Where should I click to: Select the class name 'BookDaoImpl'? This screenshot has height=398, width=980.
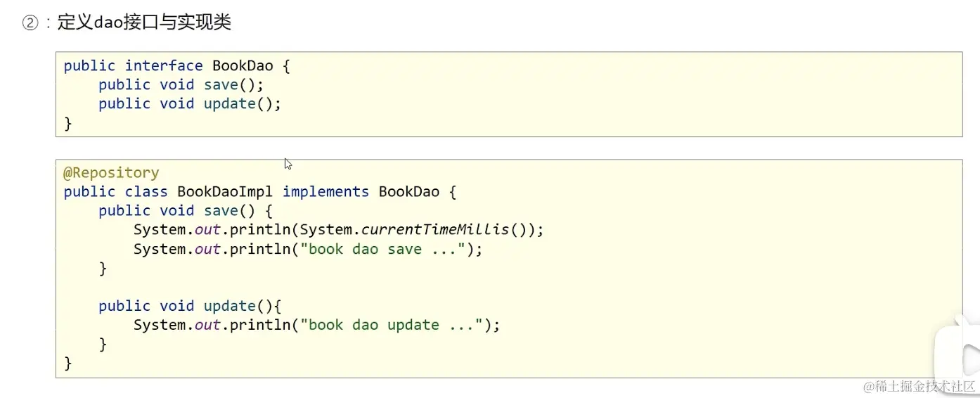pos(225,192)
